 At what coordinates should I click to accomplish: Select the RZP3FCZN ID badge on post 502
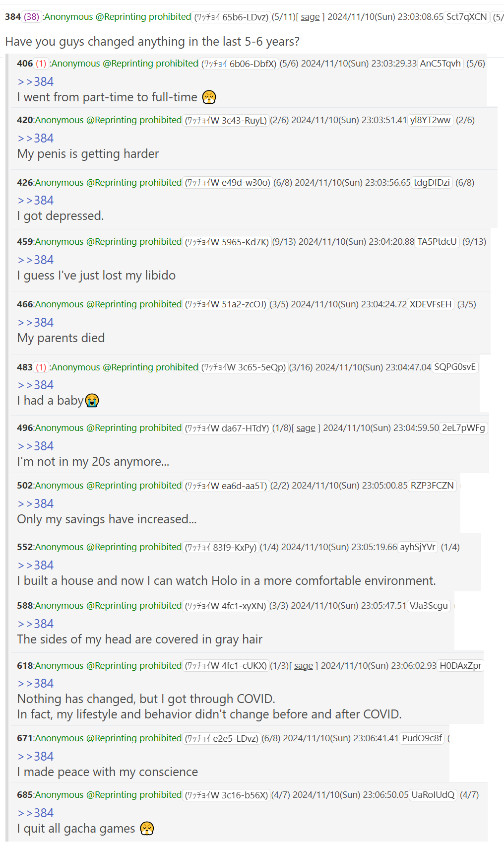(432, 486)
